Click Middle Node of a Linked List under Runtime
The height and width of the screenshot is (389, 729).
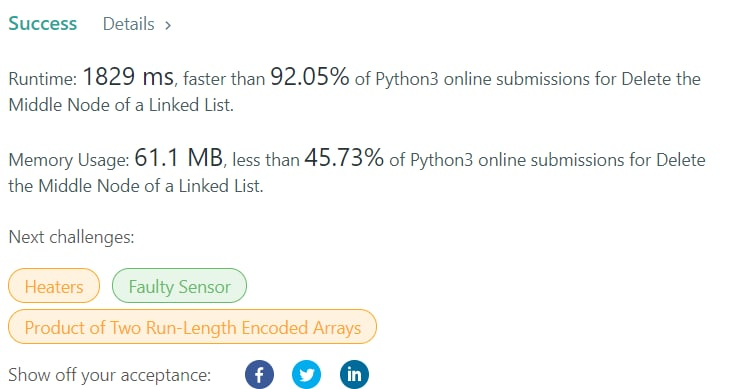121,105
